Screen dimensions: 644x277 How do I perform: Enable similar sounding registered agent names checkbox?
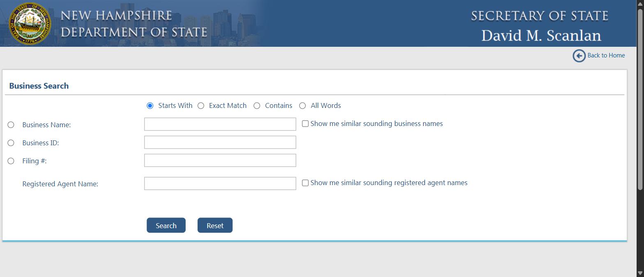[305, 183]
